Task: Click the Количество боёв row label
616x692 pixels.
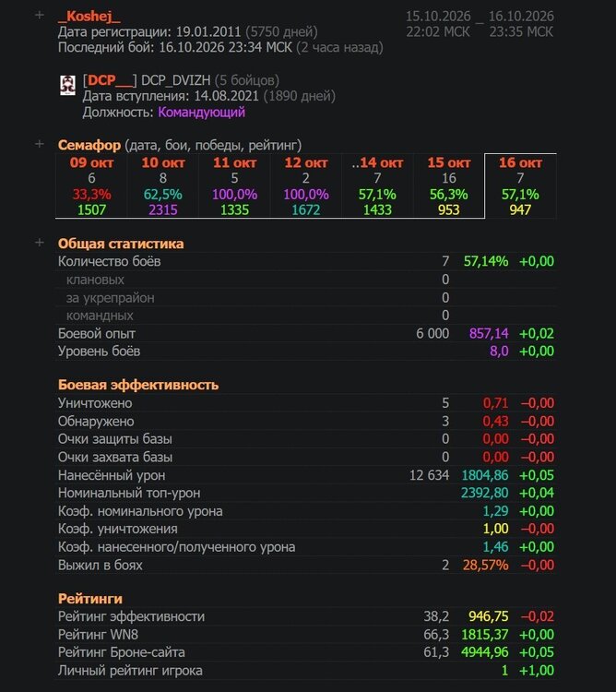Action: [110, 261]
